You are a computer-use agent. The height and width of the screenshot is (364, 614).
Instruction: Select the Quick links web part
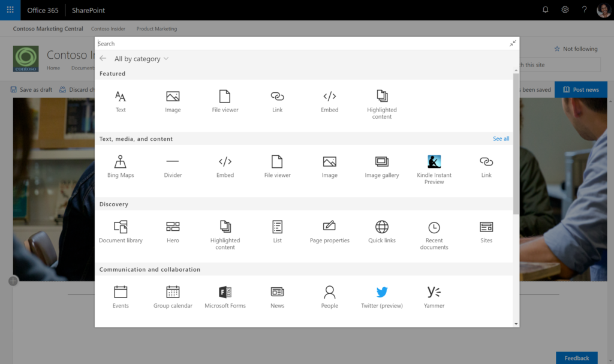click(382, 232)
